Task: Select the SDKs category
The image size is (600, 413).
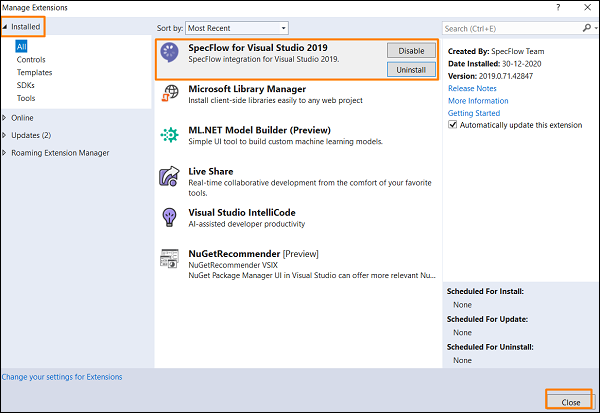Action: coord(26,85)
